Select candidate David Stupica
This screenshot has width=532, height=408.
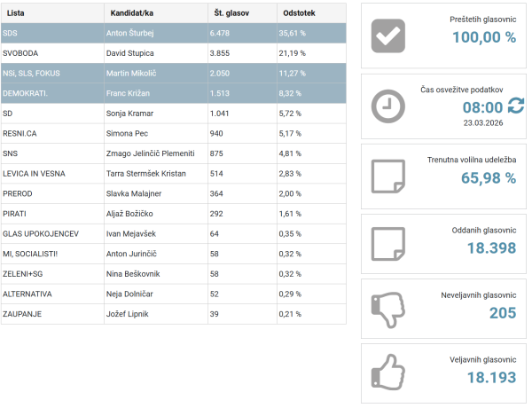[x=130, y=53]
